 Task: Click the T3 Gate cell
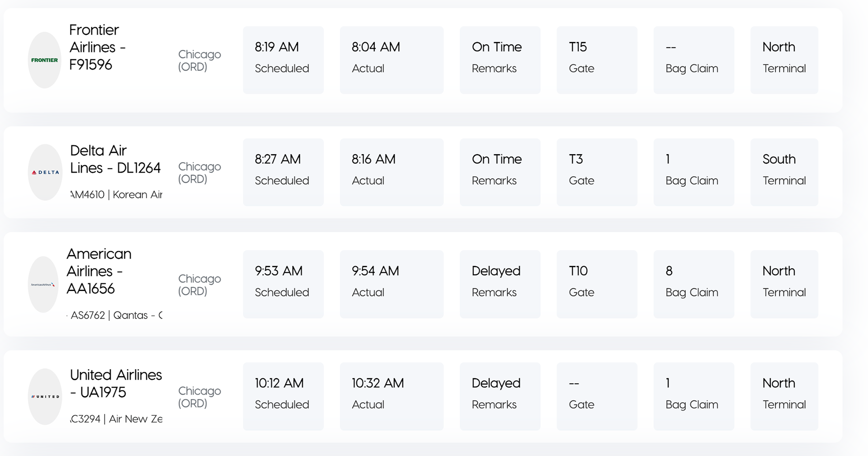(x=597, y=172)
